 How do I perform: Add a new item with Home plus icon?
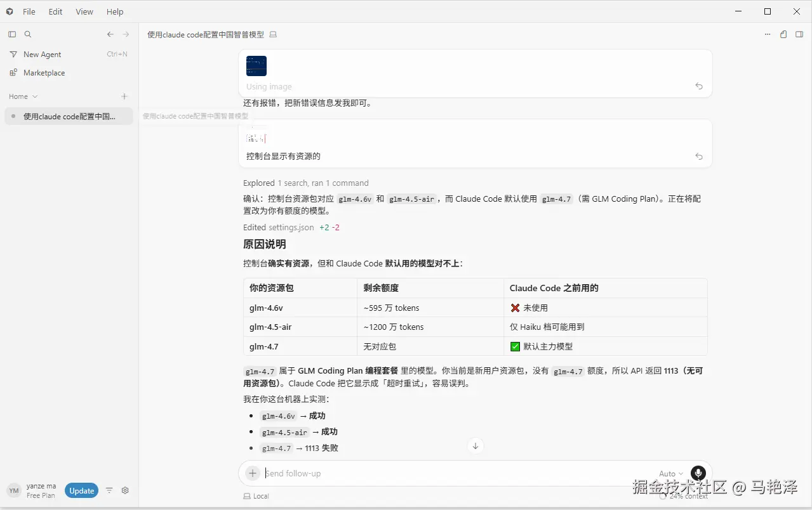[124, 96]
